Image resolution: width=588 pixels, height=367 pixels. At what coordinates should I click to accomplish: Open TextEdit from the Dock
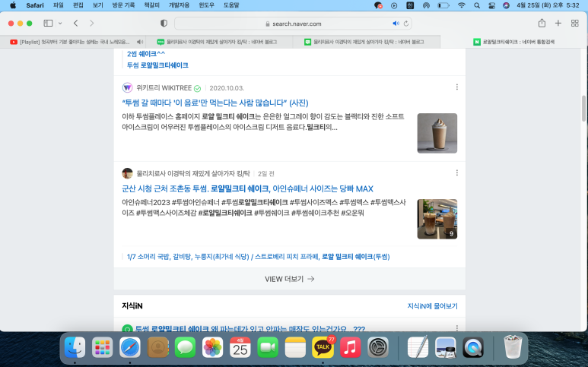pos(418,347)
